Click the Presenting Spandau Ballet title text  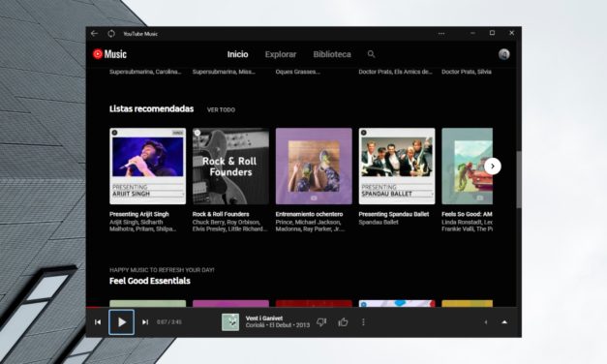(x=394, y=214)
